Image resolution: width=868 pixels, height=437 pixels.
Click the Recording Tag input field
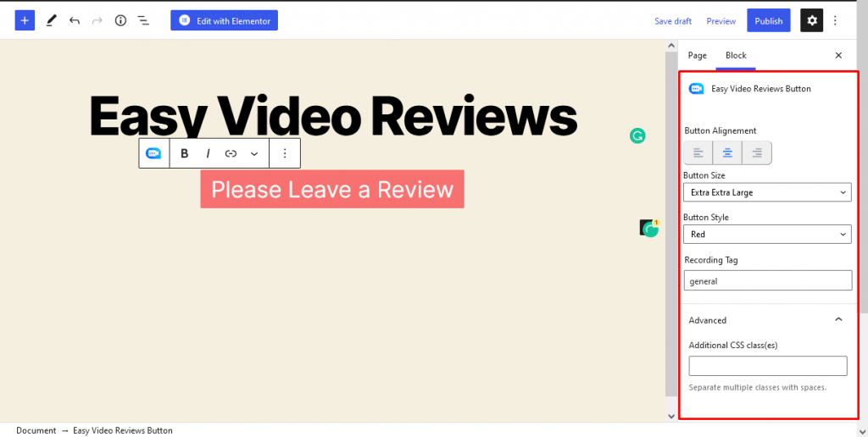pyautogui.click(x=768, y=280)
